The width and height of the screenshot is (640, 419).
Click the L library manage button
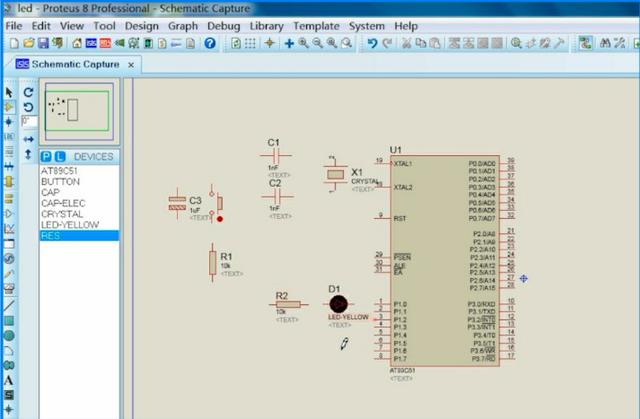point(60,157)
